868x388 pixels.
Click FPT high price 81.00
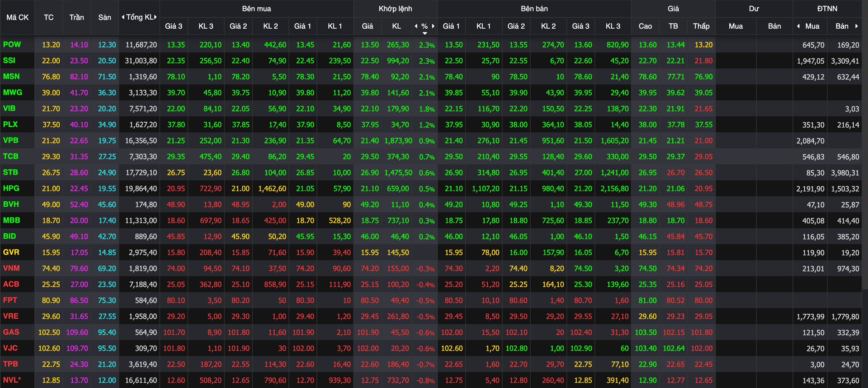pos(647,300)
